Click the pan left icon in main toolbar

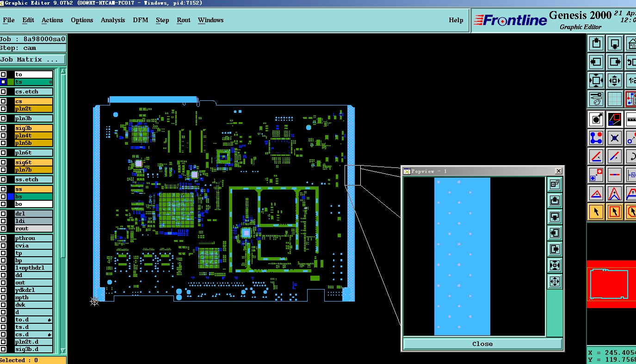[x=596, y=62]
